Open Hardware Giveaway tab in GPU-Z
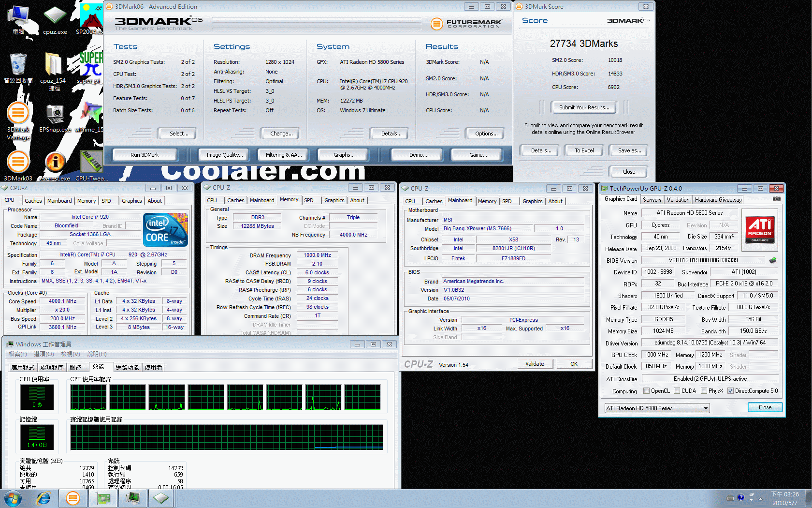This screenshot has width=812, height=508. (x=718, y=200)
